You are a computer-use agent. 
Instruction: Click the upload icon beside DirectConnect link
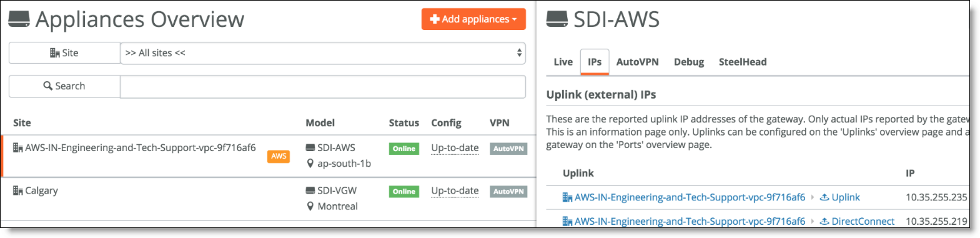tap(824, 221)
